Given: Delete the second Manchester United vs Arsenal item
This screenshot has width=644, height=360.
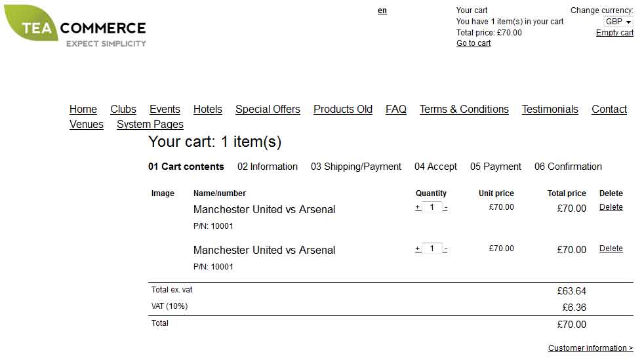Looking at the screenshot, I should pyautogui.click(x=611, y=249).
